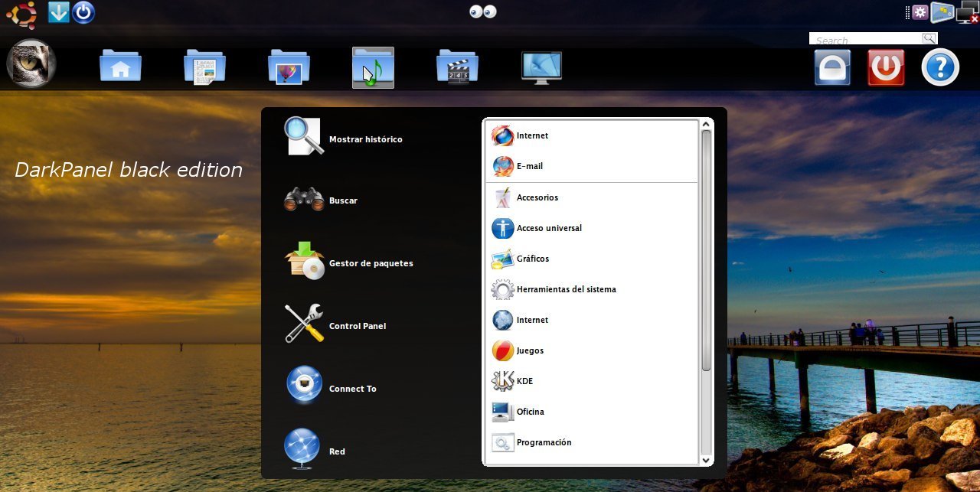Open Control Panel
Viewport: 980px width, 492px height.
tap(335, 325)
